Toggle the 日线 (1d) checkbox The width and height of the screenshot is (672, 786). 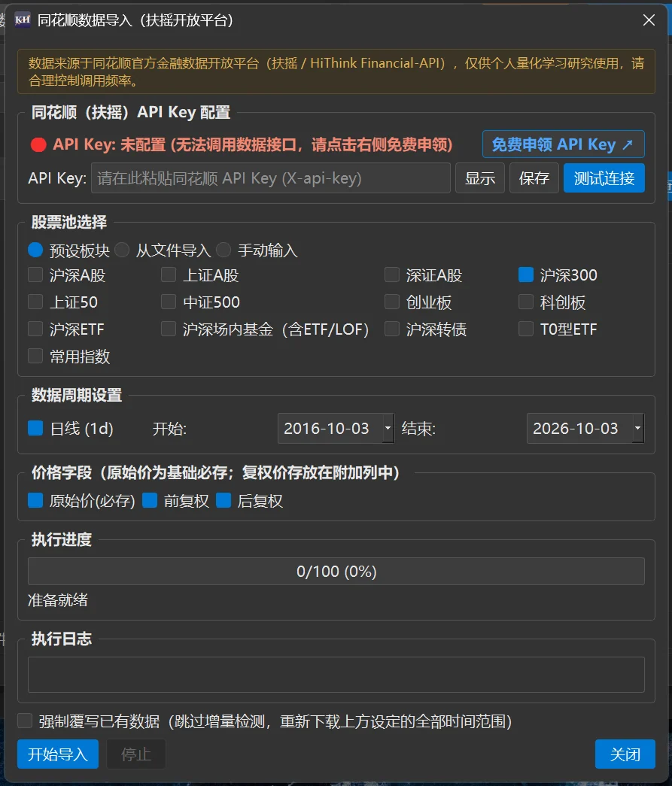click(35, 428)
